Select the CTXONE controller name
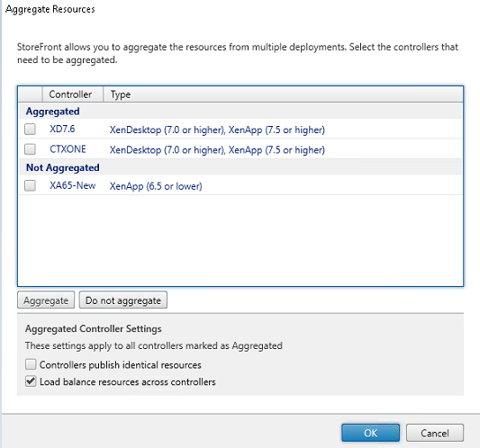This screenshot has width=480, height=448. tap(68, 149)
